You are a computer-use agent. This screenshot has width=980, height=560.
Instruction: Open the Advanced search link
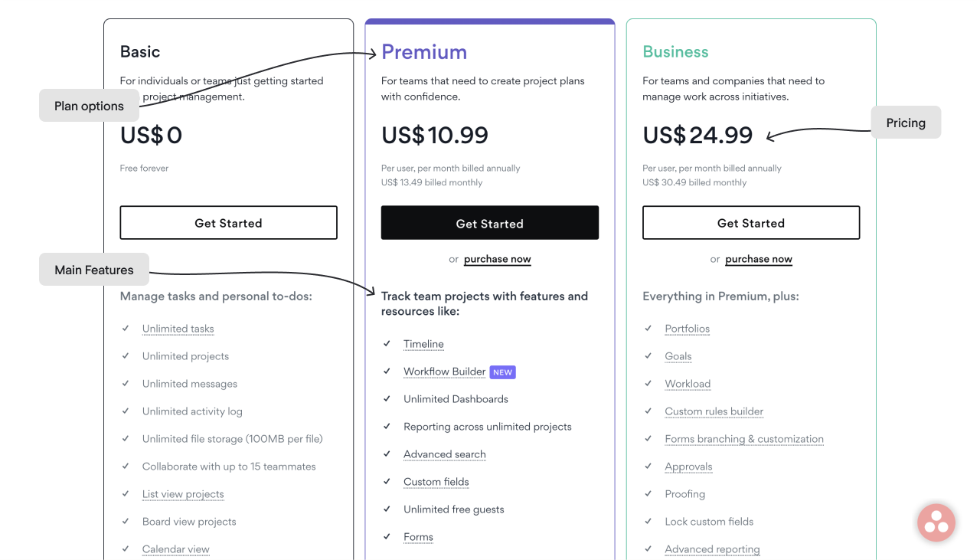point(445,454)
